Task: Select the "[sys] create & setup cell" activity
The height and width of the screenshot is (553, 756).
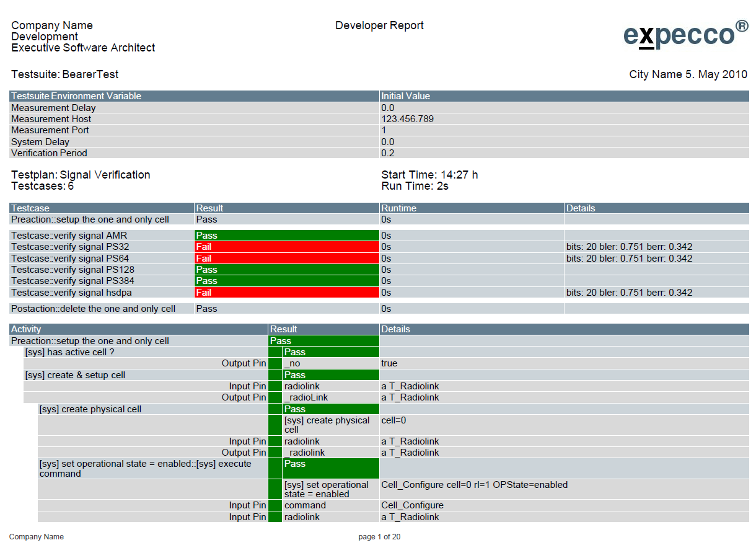Action: pos(75,375)
